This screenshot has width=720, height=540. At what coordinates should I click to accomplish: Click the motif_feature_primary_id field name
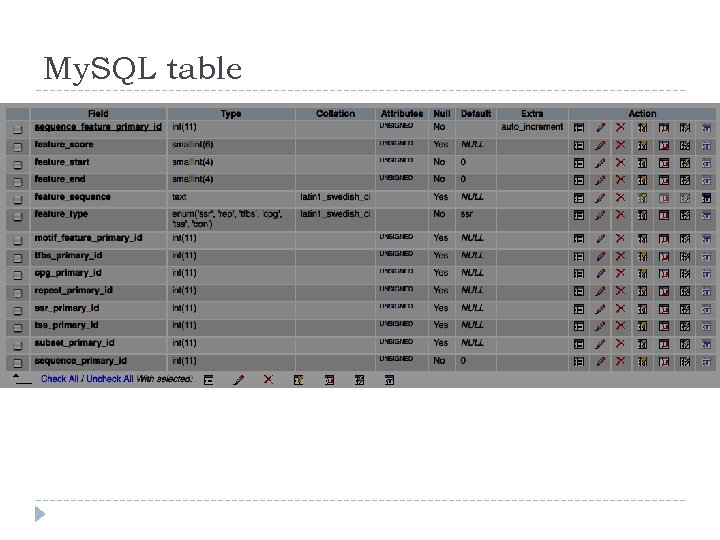click(89, 238)
